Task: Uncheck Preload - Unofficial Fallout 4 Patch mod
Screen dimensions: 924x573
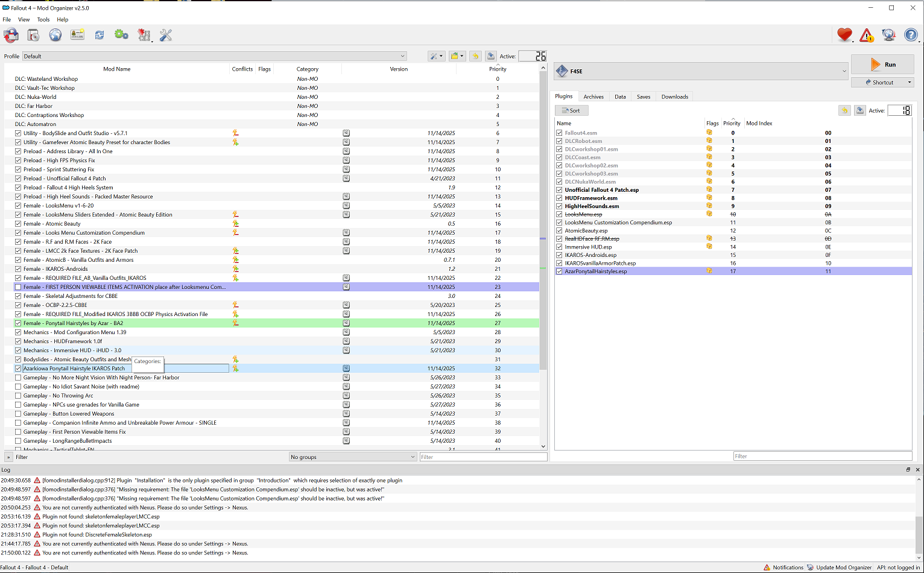Action: tap(18, 179)
